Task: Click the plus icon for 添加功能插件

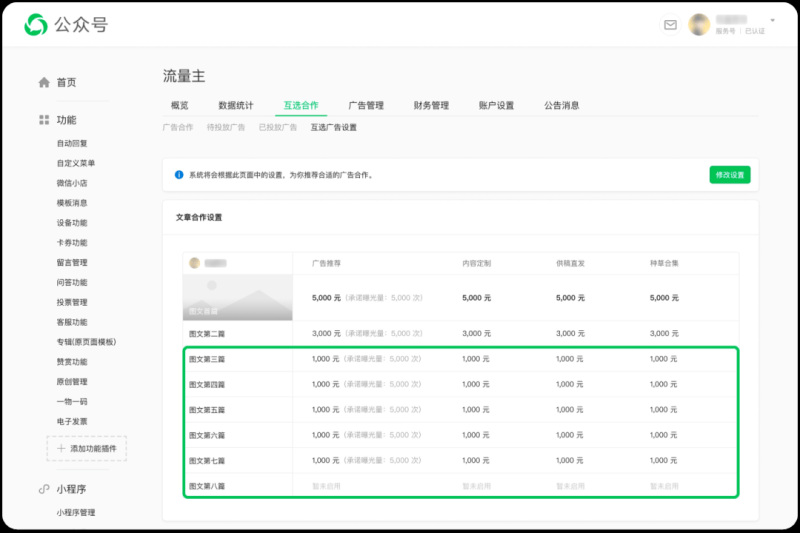Action: [x=61, y=448]
